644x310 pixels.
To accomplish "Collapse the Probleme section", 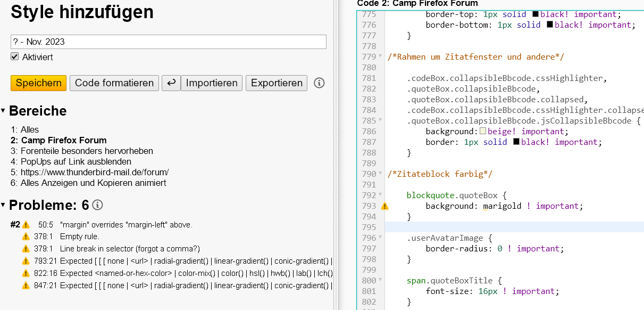I will pos(3,205).
